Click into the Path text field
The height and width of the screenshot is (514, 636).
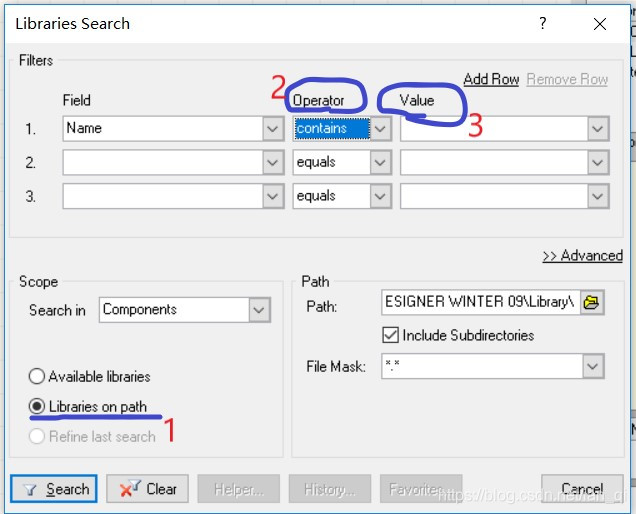tap(480, 304)
